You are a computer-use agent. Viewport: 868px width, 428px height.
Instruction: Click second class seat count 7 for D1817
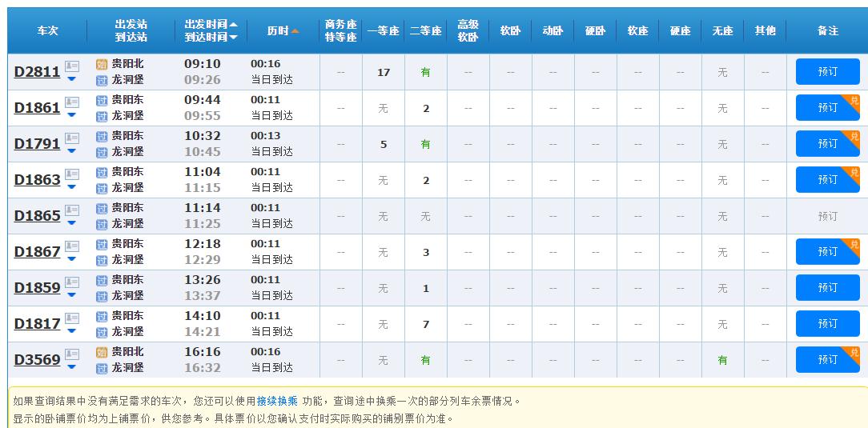coord(426,324)
